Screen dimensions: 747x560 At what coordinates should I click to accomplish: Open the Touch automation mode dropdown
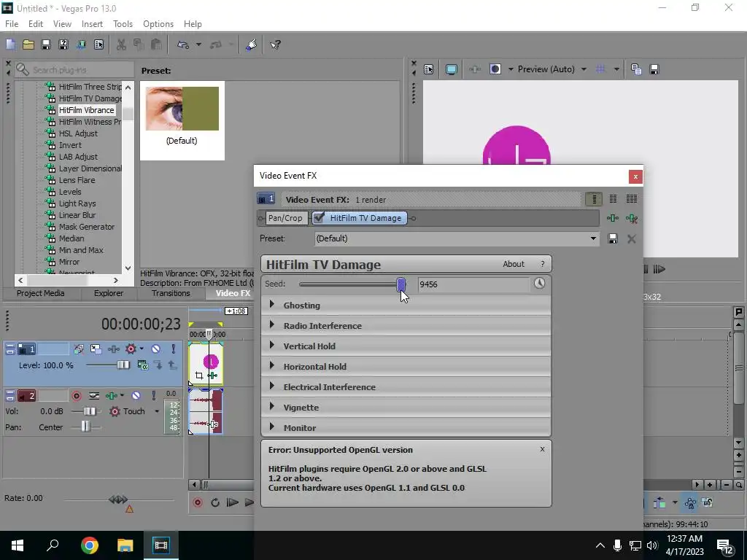157,411
